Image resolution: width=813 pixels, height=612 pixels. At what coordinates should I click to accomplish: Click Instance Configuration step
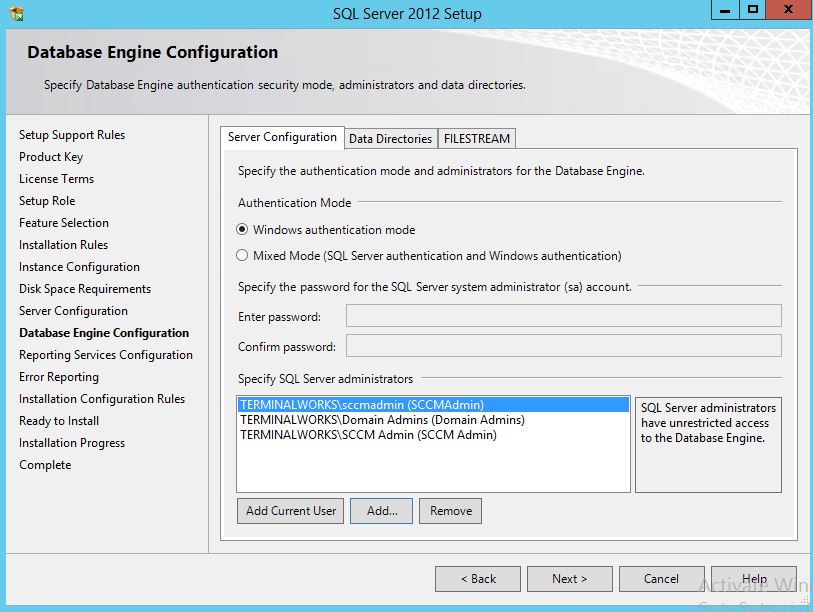coord(79,267)
